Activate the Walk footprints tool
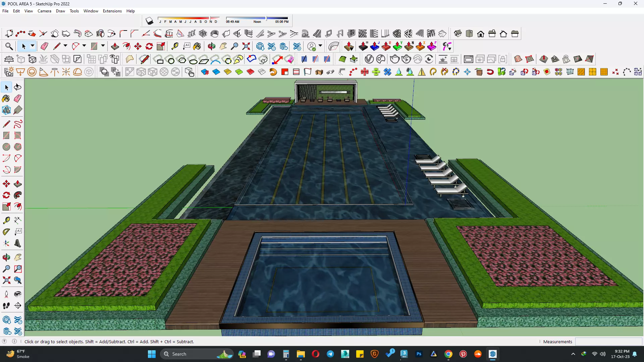644x362 pixels. coord(6,306)
